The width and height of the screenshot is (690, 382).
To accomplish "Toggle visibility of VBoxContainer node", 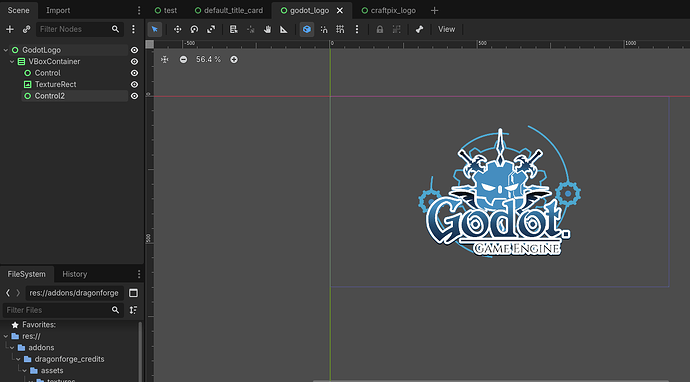I will click(x=135, y=62).
